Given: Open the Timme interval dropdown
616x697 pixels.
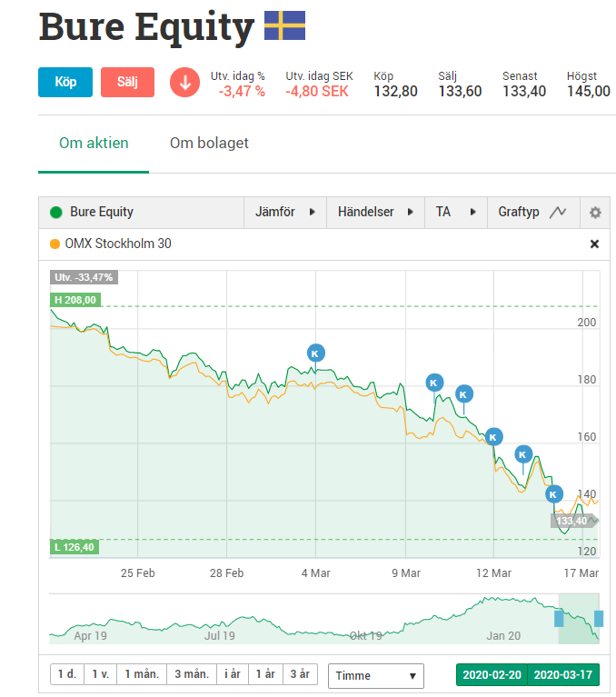Looking at the screenshot, I should pos(376,676).
